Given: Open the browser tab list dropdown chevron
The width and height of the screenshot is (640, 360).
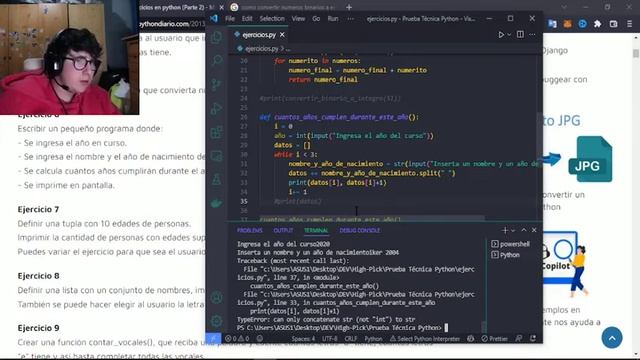Looking at the screenshot, I should point(564,7).
